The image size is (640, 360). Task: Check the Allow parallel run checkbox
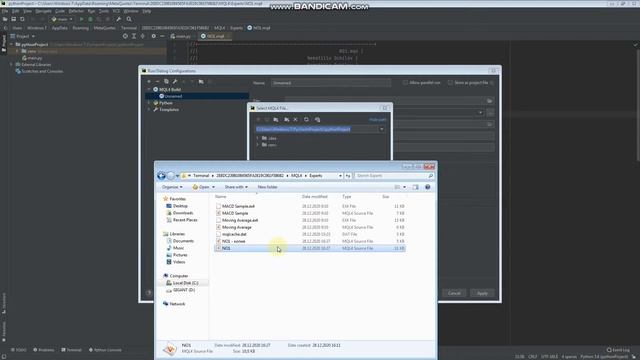pos(405,83)
